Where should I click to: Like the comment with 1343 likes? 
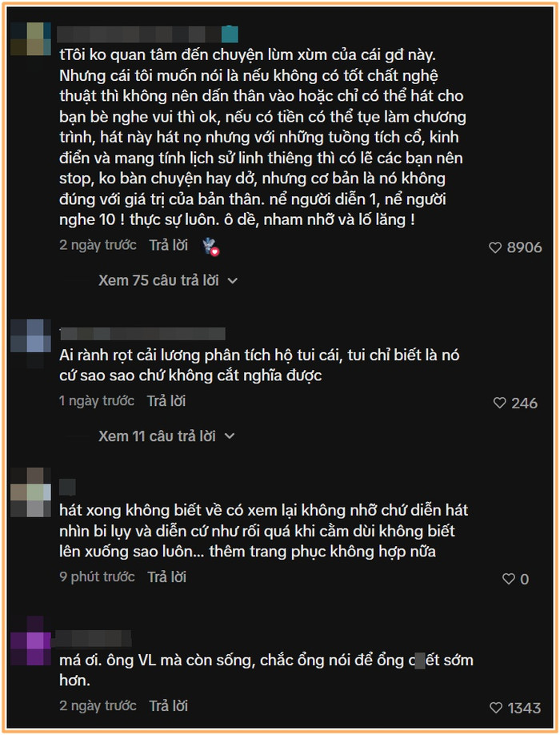point(496,707)
